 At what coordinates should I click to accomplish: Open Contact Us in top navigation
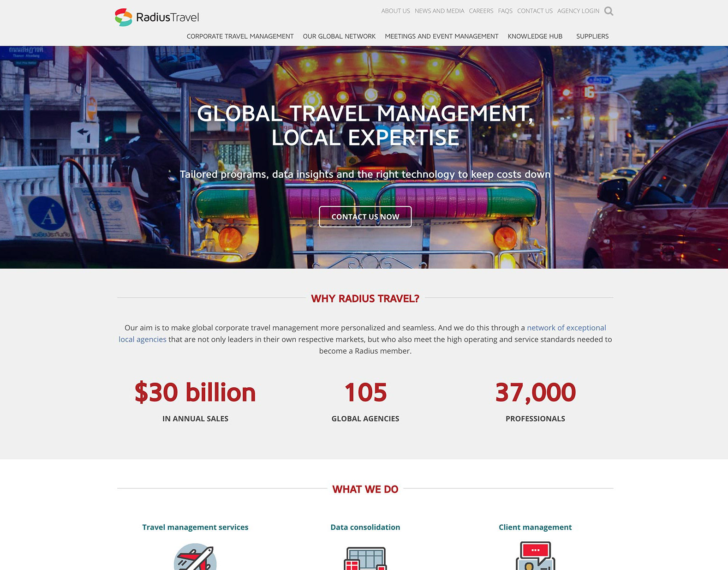tap(535, 11)
